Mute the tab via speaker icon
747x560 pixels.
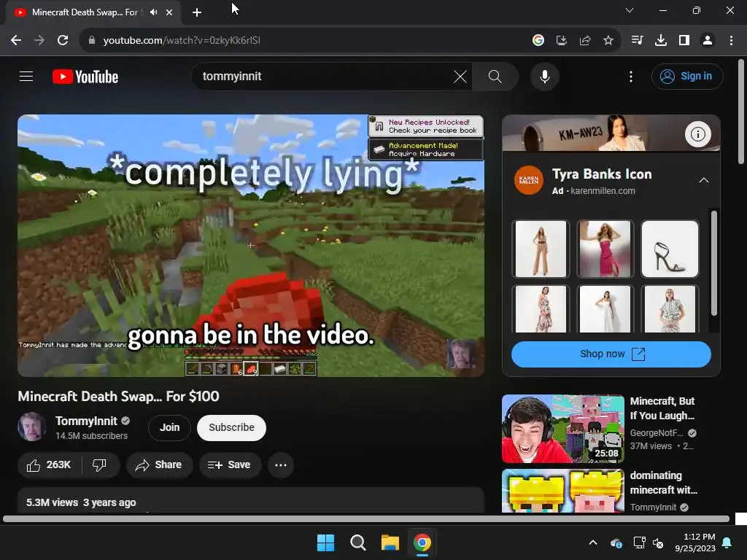tap(153, 12)
